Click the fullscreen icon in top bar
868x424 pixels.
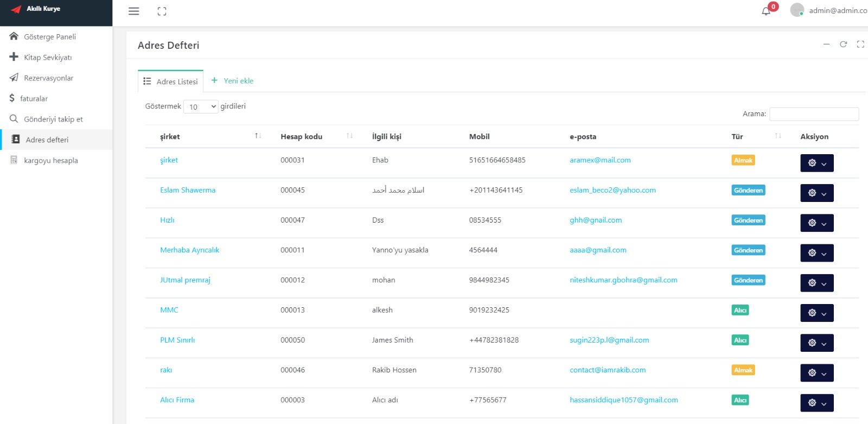[x=162, y=11]
